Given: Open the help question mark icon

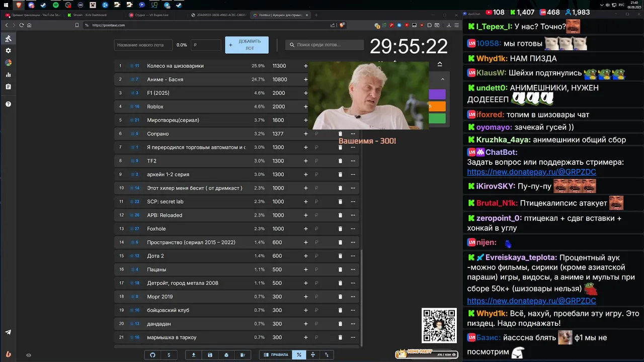Looking at the screenshot, I should click(8, 104).
